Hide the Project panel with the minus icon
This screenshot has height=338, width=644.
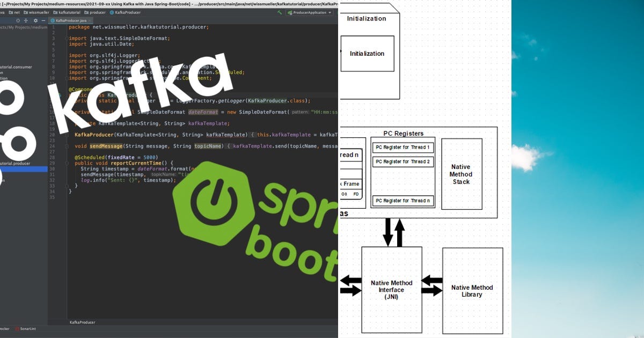(x=43, y=20)
